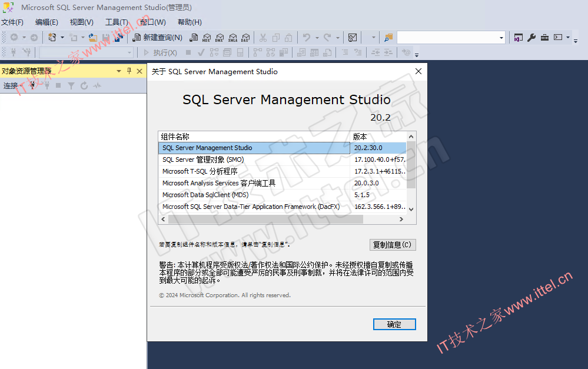Screen dimensions: 588x369
Task: Click Object Explorer activity monitor pulse icon
Action: point(97,86)
